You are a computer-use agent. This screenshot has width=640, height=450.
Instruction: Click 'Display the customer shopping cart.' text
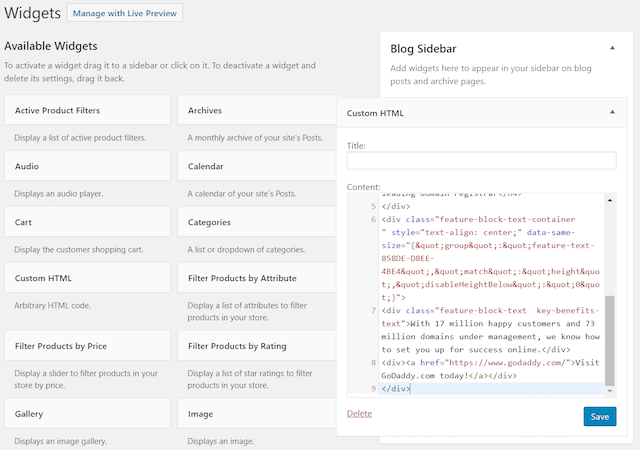[79, 249]
